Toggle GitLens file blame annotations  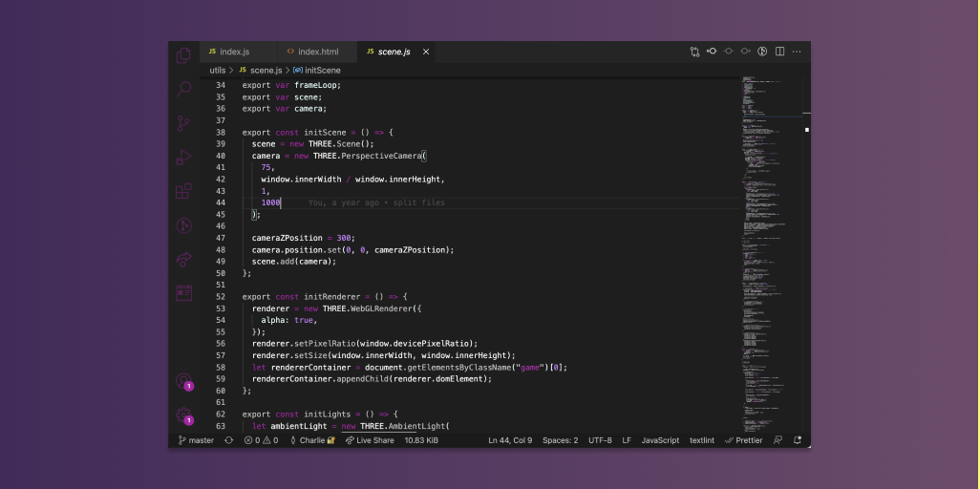(x=762, y=52)
